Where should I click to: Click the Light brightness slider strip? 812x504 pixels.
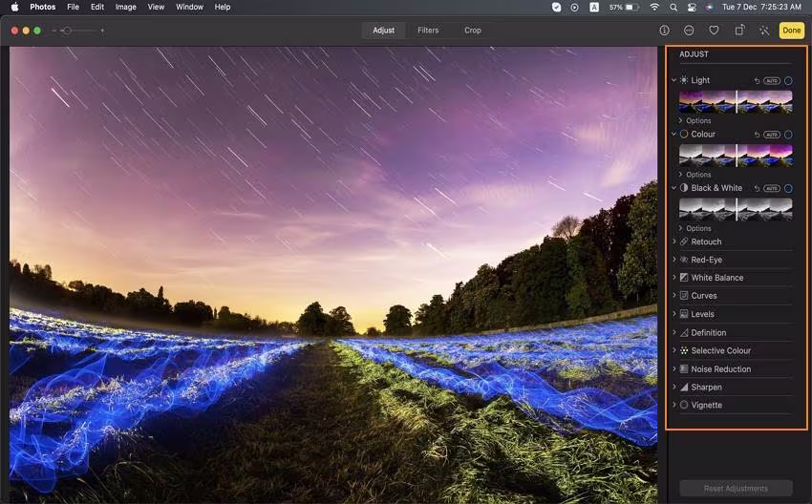(736, 101)
